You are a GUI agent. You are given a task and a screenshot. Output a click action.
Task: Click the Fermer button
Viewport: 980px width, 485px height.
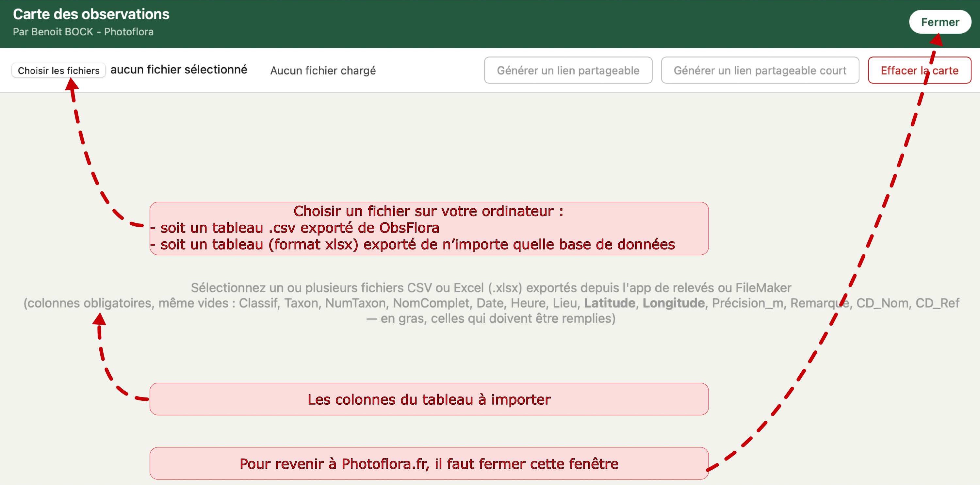click(940, 22)
